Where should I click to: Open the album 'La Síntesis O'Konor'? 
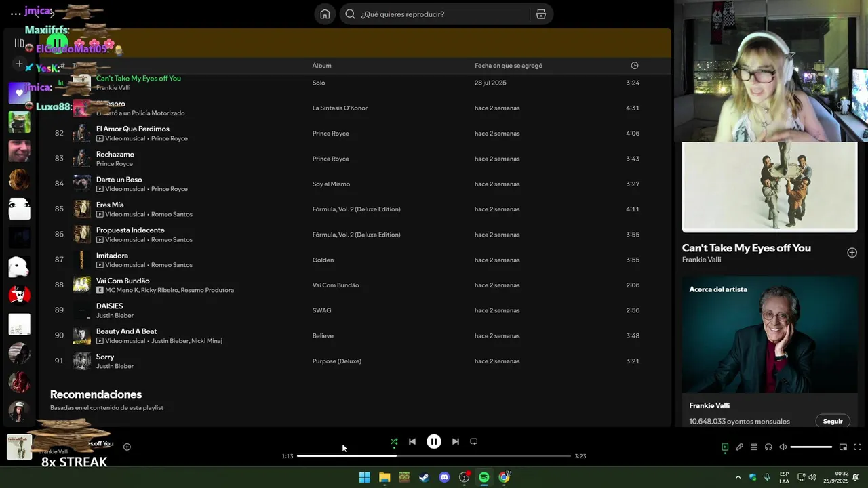(x=340, y=108)
